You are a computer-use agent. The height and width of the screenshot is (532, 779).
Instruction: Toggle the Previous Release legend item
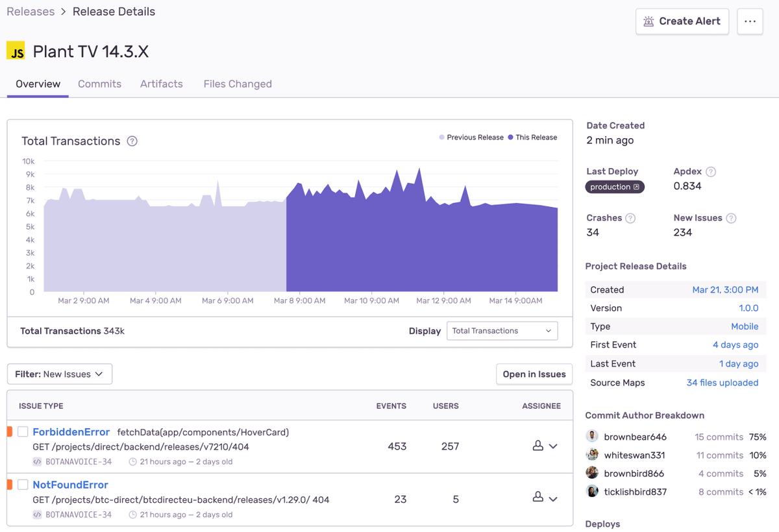471,138
